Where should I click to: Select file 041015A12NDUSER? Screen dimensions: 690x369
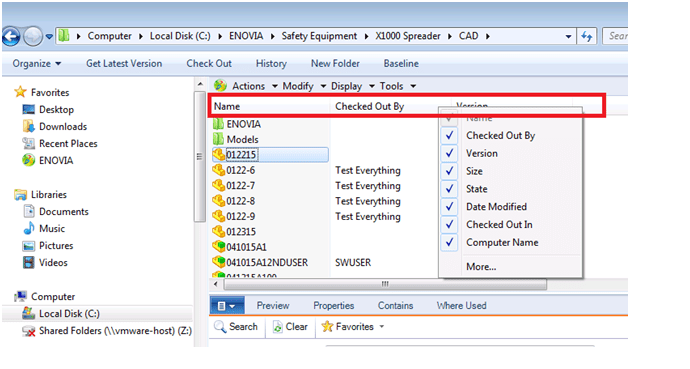[260, 263]
